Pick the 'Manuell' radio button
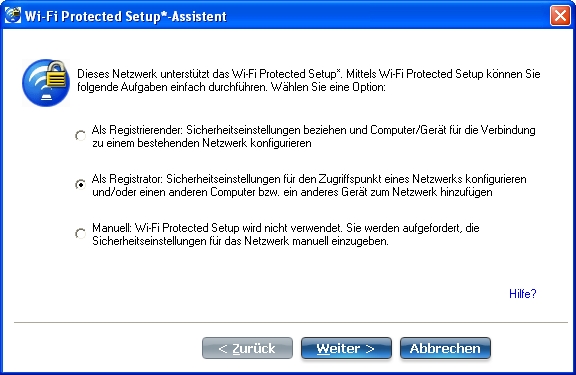Viewport: 576px width, 375px height. 80,233
